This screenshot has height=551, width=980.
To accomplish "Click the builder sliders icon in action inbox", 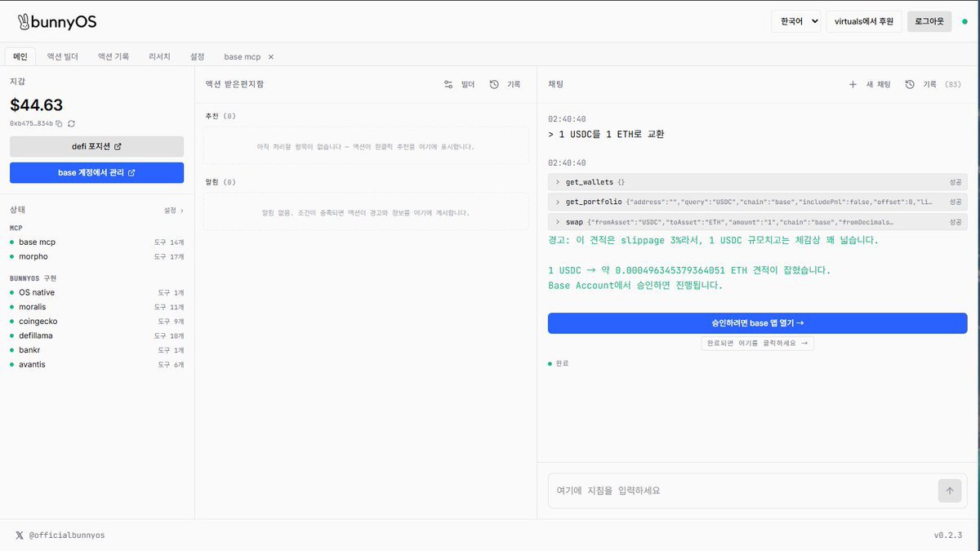I will coord(448,84).
